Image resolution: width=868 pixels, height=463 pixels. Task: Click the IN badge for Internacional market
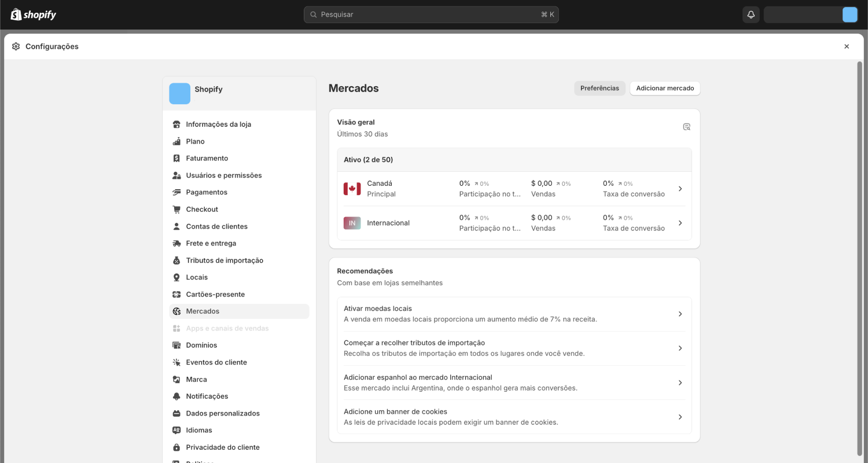(352, 223)
